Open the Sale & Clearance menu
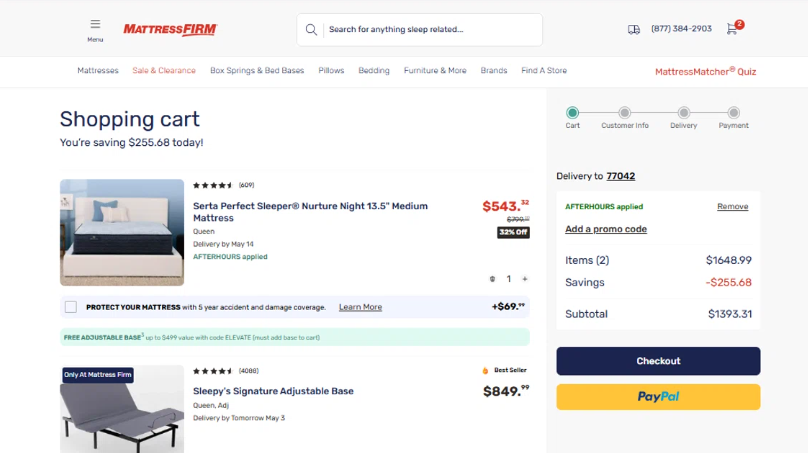 164,71
